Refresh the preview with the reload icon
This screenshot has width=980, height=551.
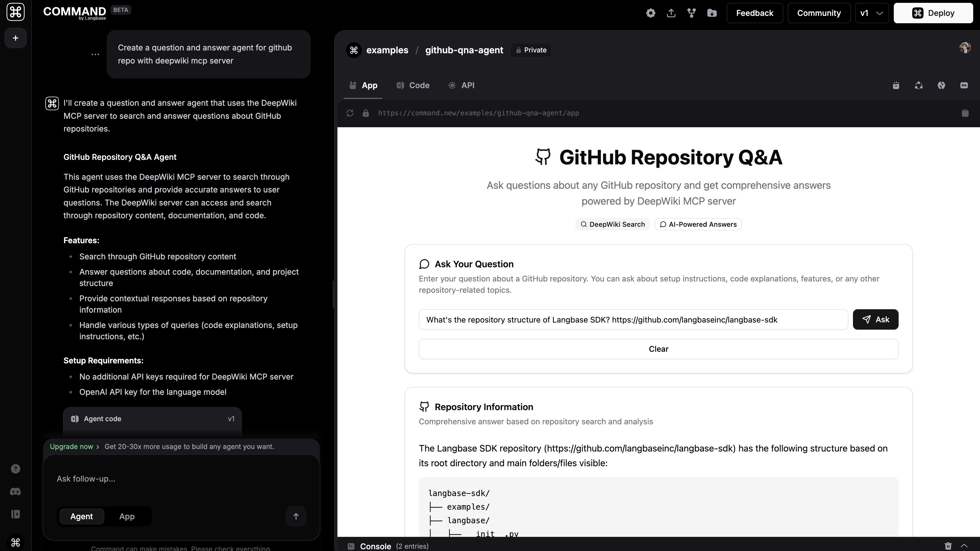(350, 113)
